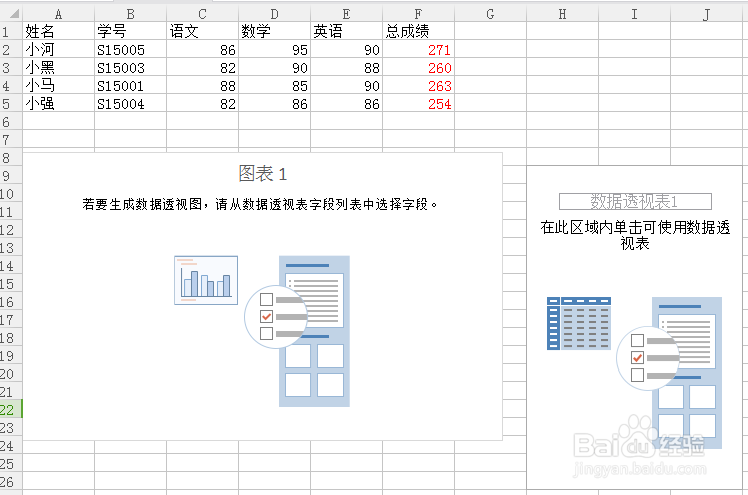The width and height of the screenshot is (748, 495).
Task: Select row 6 header
Action: click(11, 121)
